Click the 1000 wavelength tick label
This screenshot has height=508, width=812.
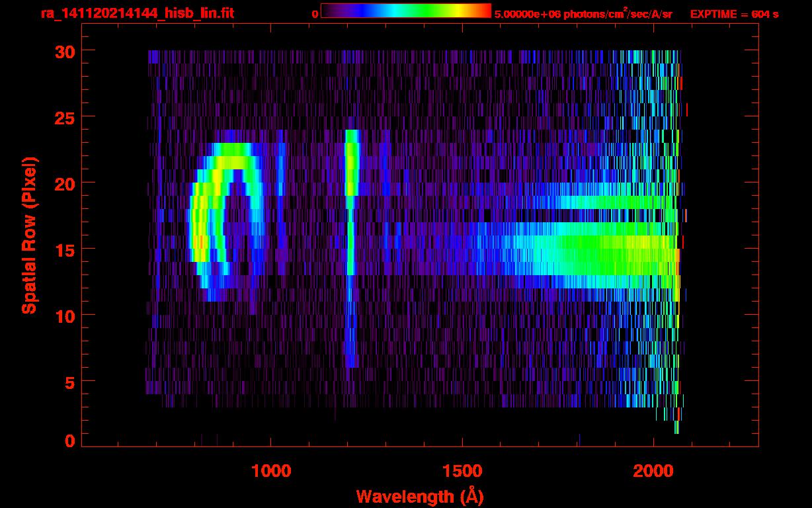pyautogui.click(x=271, y=471)
